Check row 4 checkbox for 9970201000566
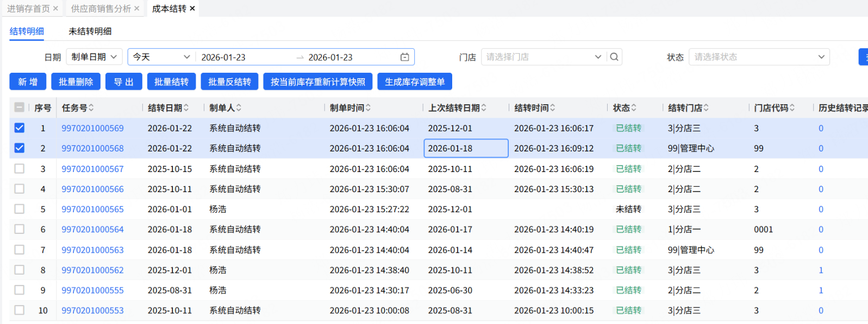This screenshot has width=868, height=324. (19, 189)
